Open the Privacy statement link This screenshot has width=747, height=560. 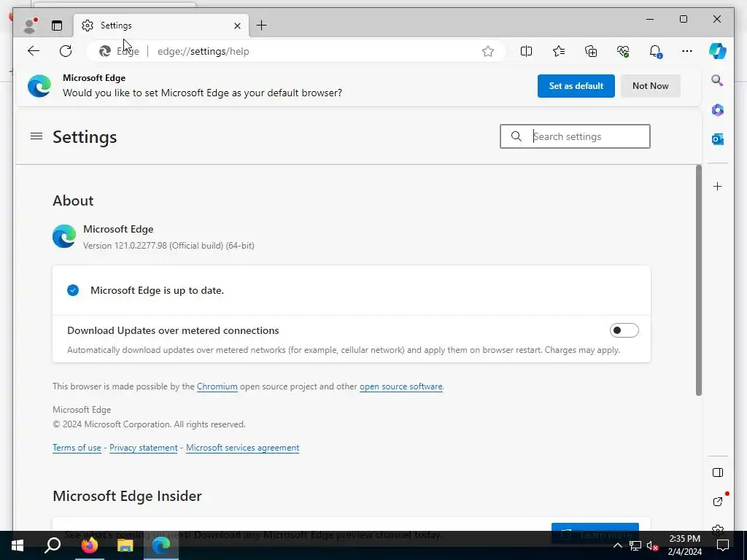coord(144,448)
